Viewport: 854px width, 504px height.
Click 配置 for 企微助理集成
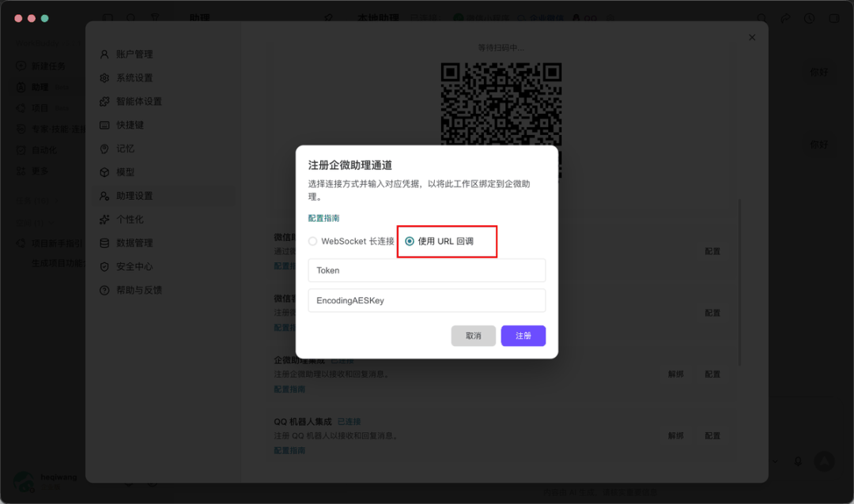pyautogui.click(x=712, y=374)
